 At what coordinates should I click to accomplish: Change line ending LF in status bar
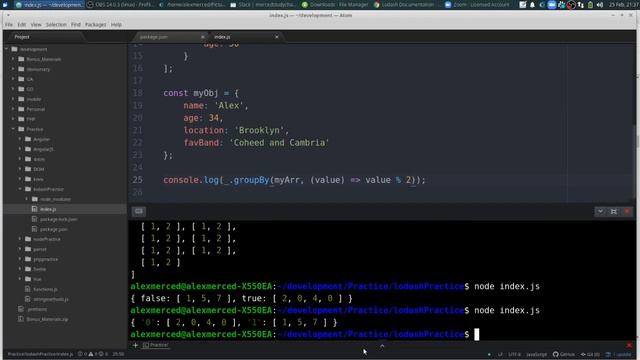point(500,354)
